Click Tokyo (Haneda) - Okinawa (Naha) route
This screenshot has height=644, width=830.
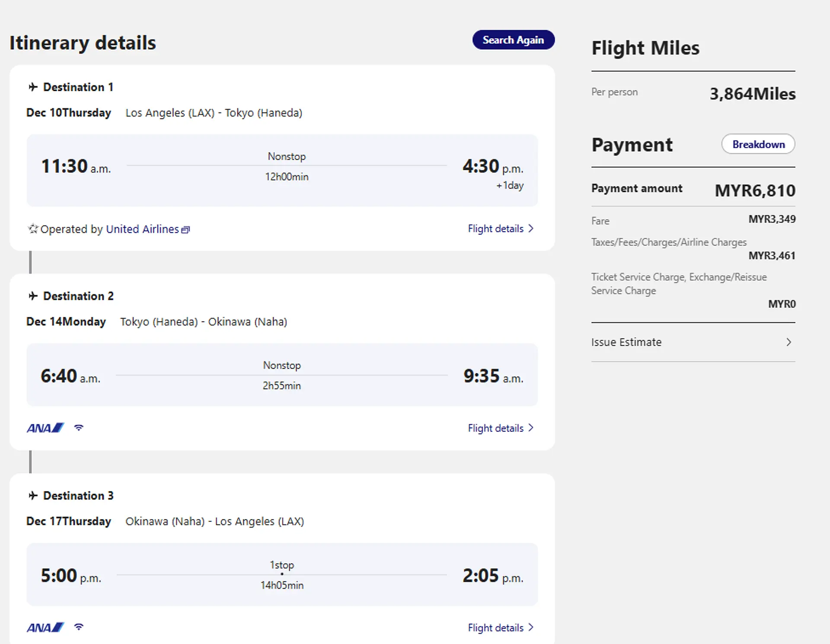(204, 322)
